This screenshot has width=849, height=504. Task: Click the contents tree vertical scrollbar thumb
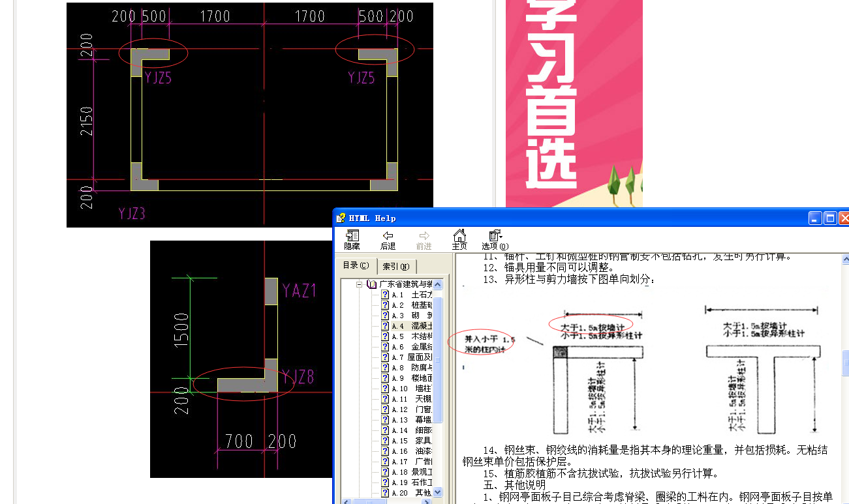click(x=438, y=359)
